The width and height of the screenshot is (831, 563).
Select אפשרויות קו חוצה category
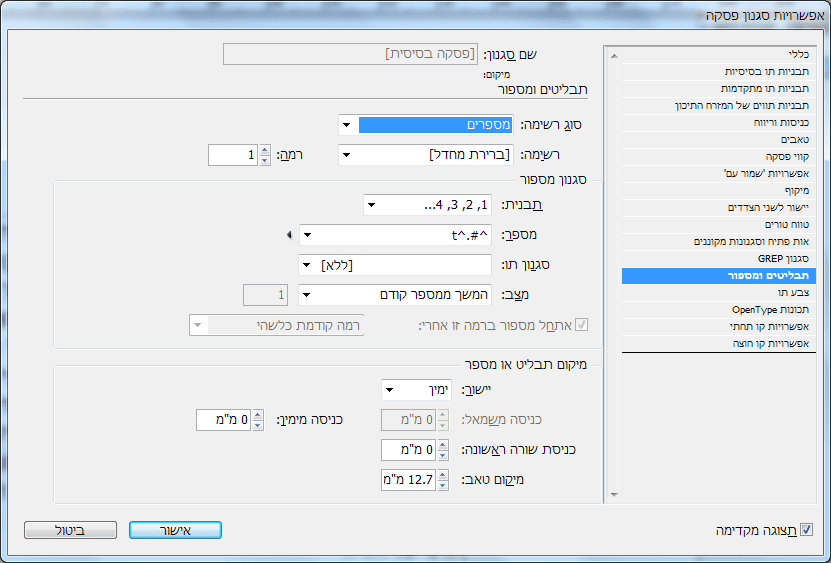pos(718,344)
